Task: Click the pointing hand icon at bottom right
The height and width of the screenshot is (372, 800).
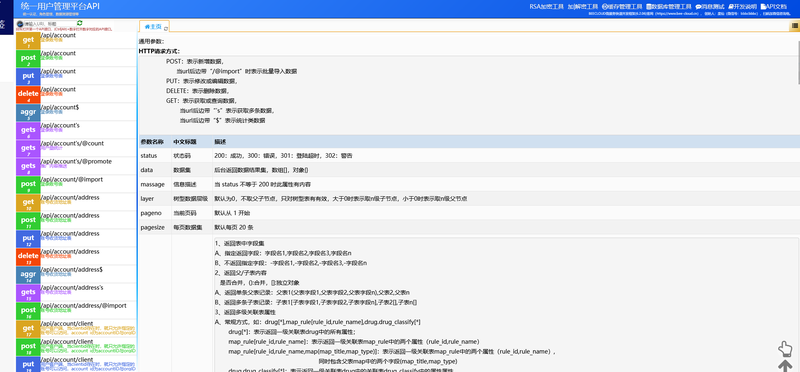Action: [x=785, y=349]
